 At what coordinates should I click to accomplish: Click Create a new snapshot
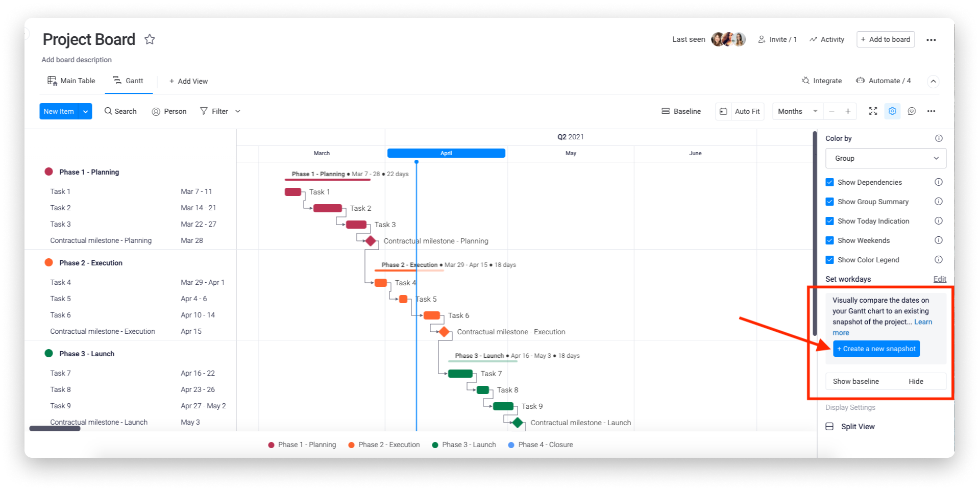[x=876, y=349]
